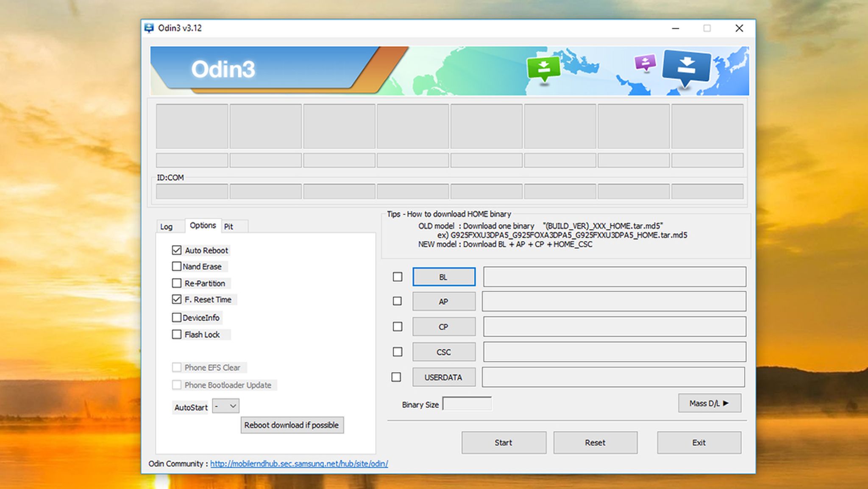Click the BL file select button
868x489 pixels.
[x=443, y=277]
